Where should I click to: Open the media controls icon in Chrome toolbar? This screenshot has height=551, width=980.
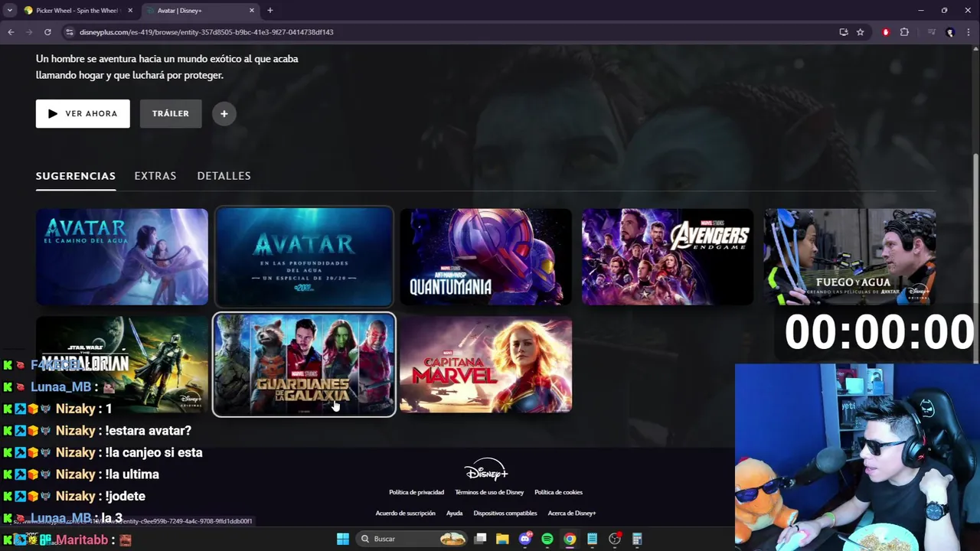(x=932, y=32)
